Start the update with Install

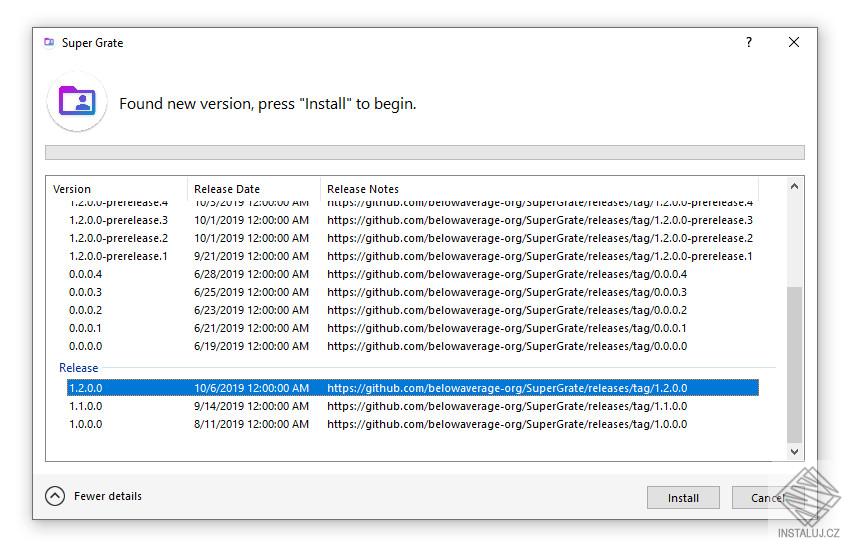683,498
